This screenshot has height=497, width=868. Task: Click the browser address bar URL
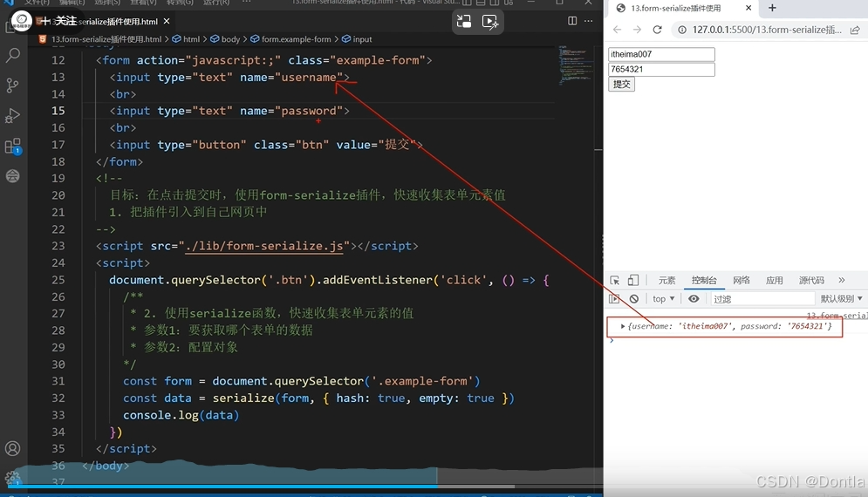click(767, 30)
